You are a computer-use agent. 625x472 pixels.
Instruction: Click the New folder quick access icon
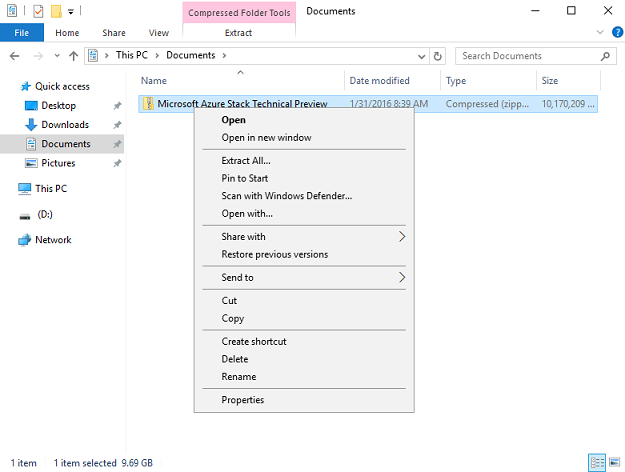pos(56,11)
